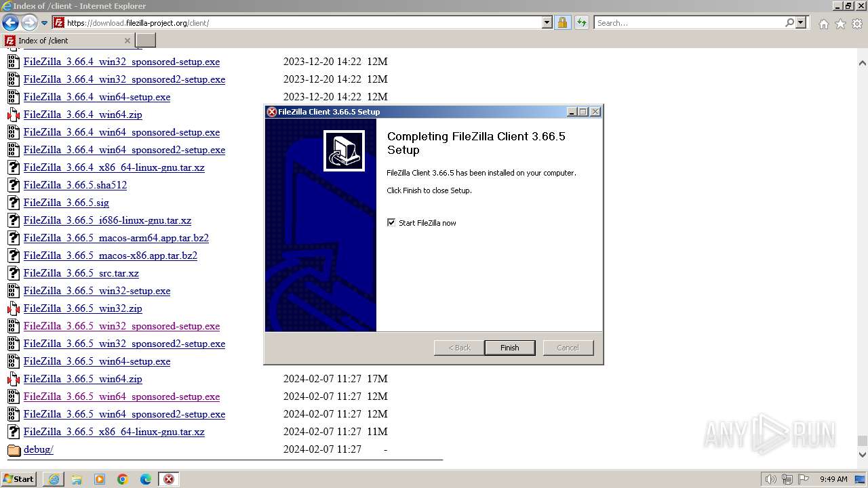Click the refresh page icon

[x=581, y=23]
